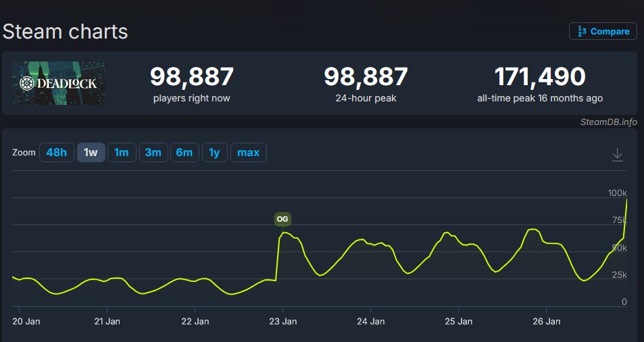644x342 pixels.
Task: Click the download chart icon
Action: 617,155
